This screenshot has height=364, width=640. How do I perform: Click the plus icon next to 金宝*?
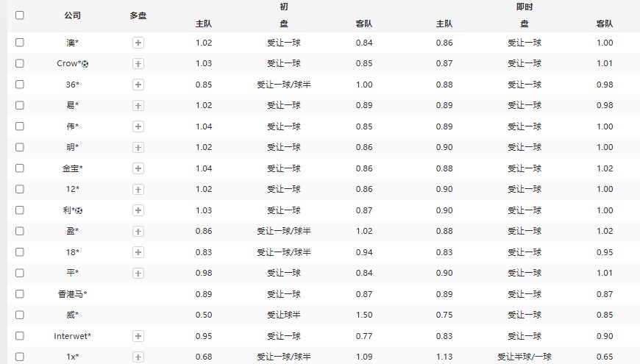(x=138, y=168)
